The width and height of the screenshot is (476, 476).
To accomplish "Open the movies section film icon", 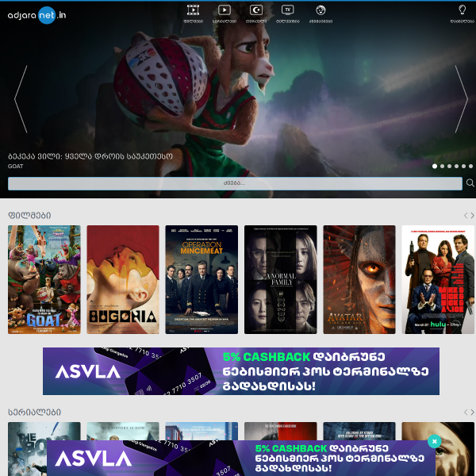I will click(193, 10).
